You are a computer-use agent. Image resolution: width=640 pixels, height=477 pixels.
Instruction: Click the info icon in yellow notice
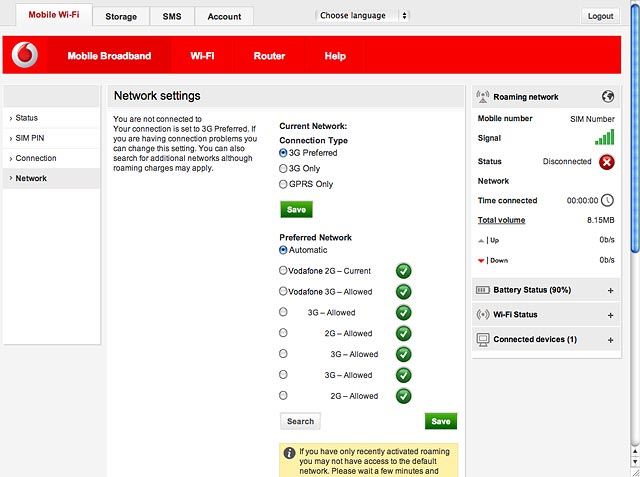coord(289,453)
